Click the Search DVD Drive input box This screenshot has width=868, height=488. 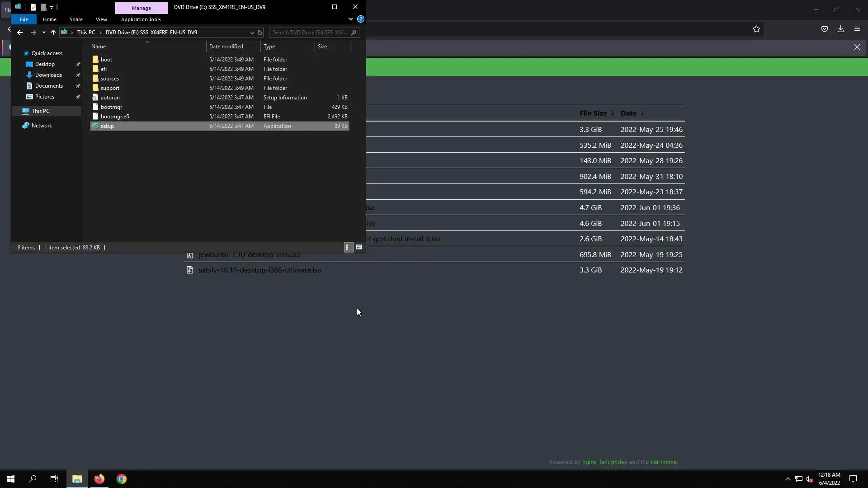pos(310,33)
